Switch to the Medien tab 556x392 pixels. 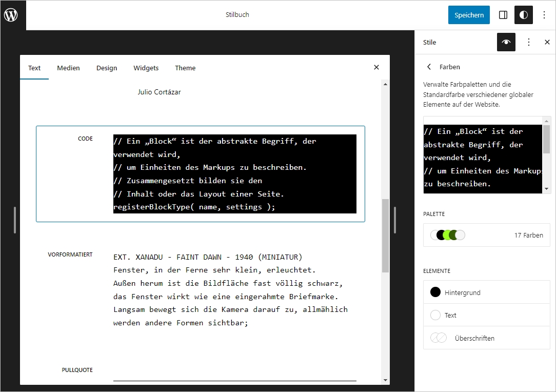click(68, 68)
